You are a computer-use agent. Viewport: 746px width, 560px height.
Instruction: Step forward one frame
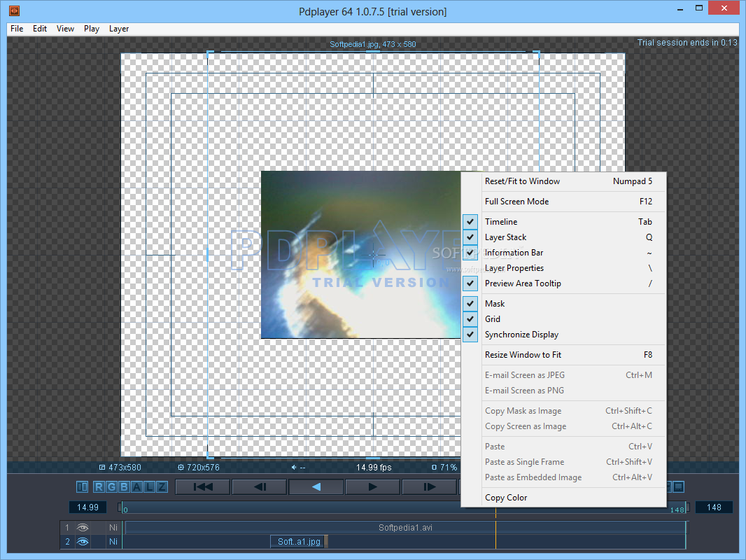click(430, 486)
